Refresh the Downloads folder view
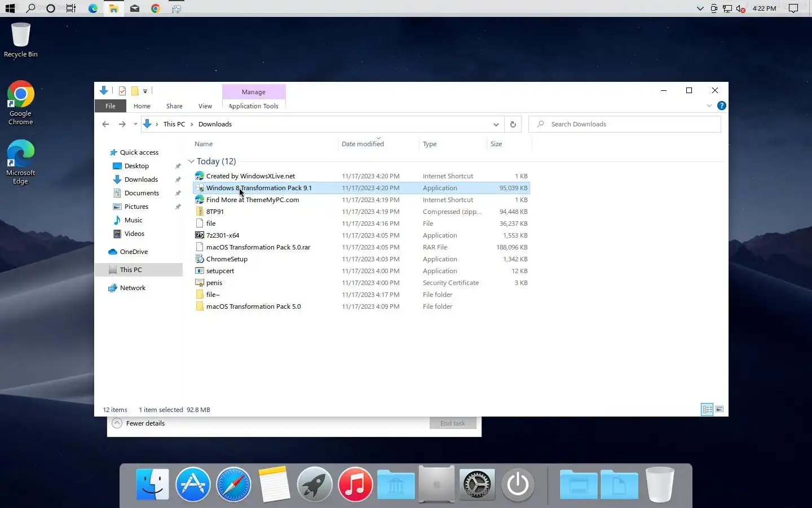 click(x=513, y=124)
